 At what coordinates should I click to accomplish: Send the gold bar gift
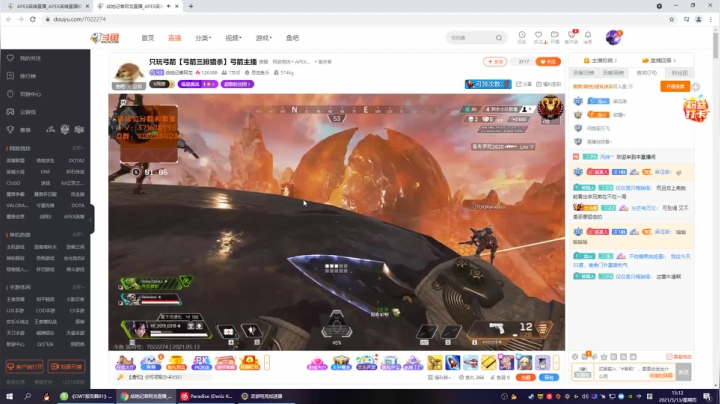489,363
